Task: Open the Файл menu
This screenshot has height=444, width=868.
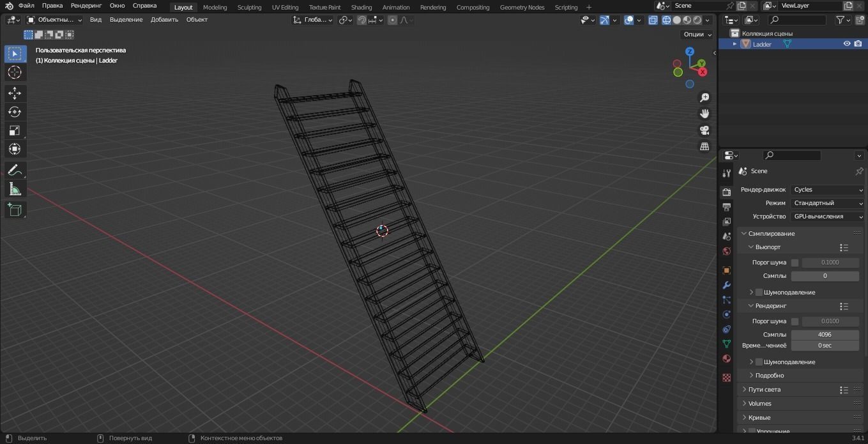Action: (26, 5)
